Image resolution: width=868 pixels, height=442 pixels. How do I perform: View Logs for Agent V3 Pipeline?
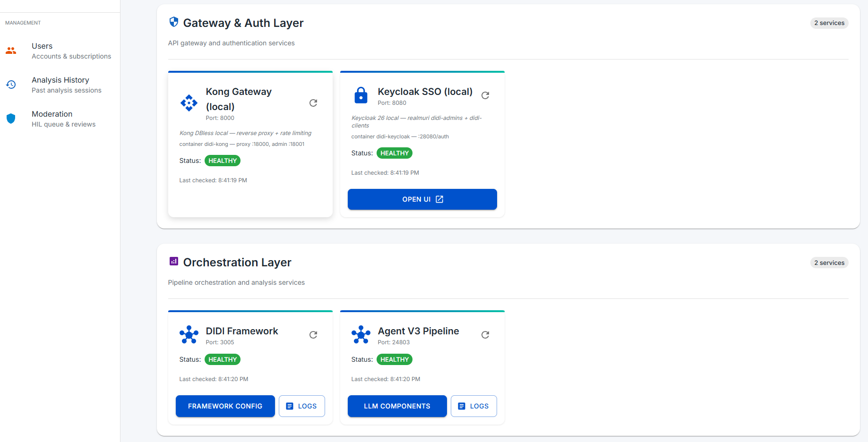(x=474, y=406)
